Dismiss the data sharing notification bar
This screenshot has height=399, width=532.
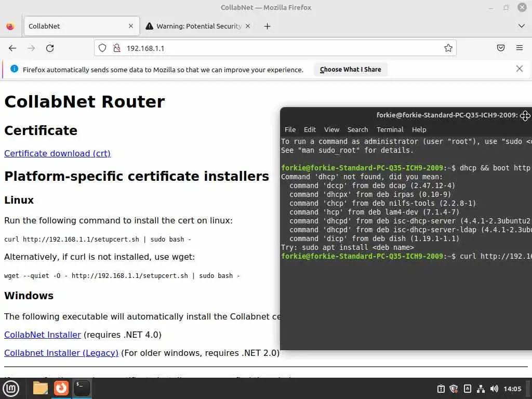tap(520, 69)
